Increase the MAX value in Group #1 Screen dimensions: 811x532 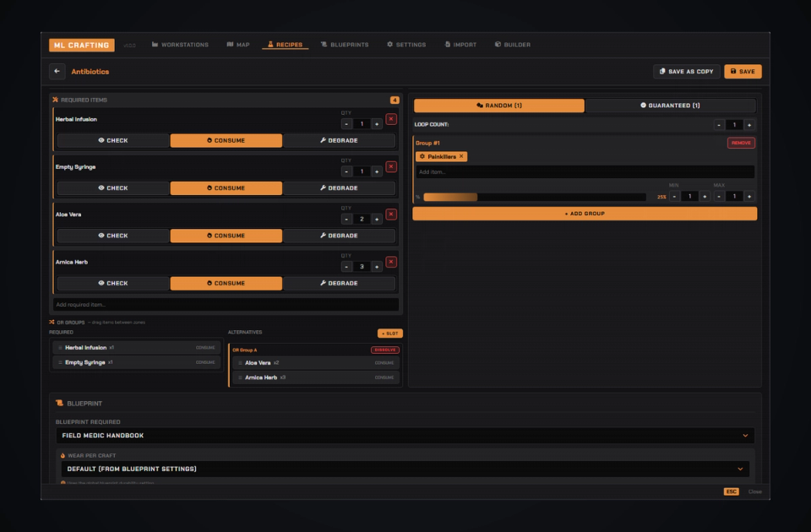click(x=749, y=197)
